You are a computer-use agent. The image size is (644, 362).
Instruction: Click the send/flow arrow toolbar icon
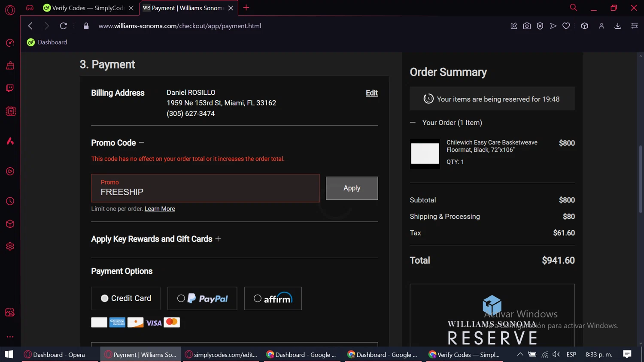pyautogui.click(x=553, y=26)
